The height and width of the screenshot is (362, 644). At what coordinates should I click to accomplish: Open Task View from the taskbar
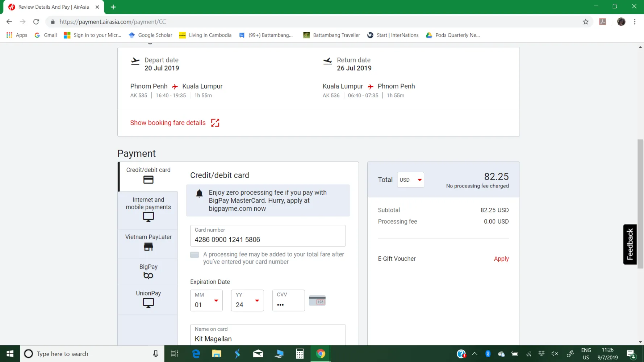coord(174,354)
